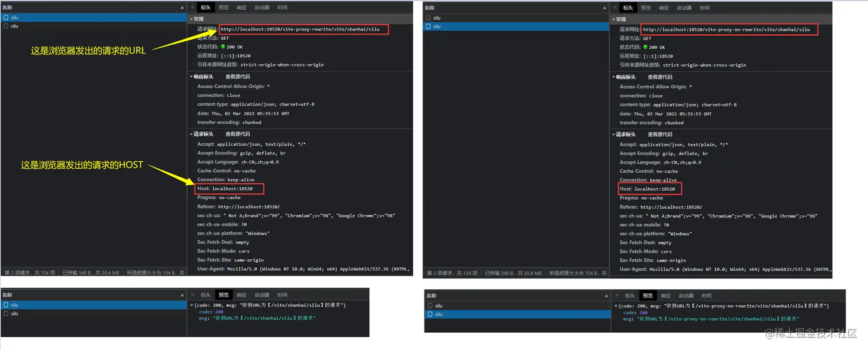Screen dimensions: 868x350
Task: Collapse JSON object in no-rewrite preview panel
Action: [x=615, y=306]
